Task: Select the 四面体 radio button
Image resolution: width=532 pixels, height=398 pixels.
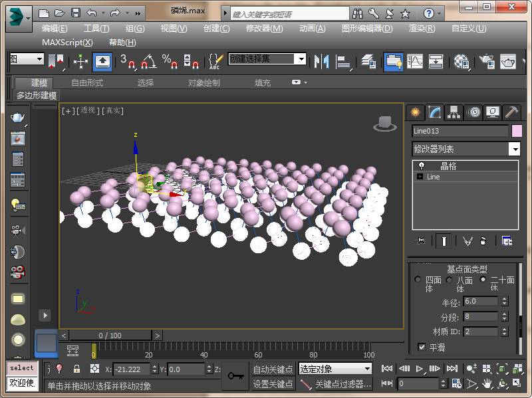Action: (x=418, y=280)
